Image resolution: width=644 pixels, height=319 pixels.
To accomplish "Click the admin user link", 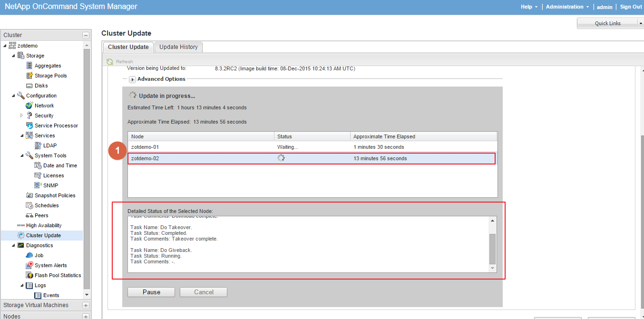I will point(605,7).
